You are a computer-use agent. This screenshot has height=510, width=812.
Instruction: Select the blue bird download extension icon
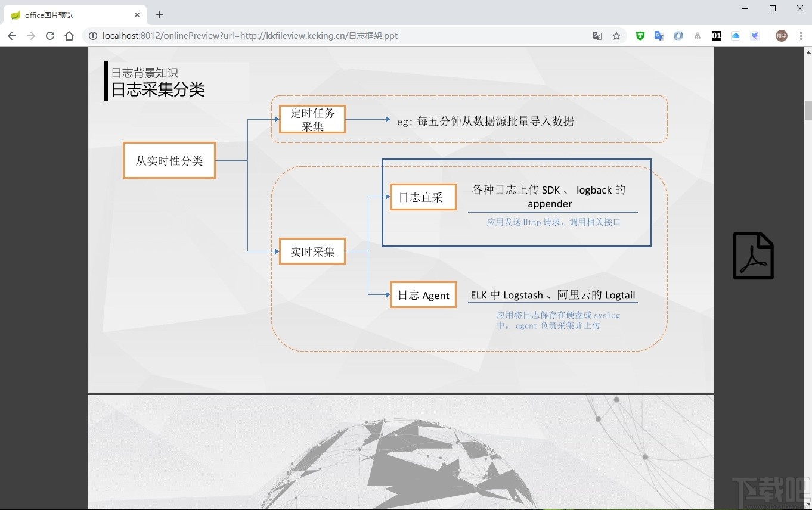coord(755,36)
